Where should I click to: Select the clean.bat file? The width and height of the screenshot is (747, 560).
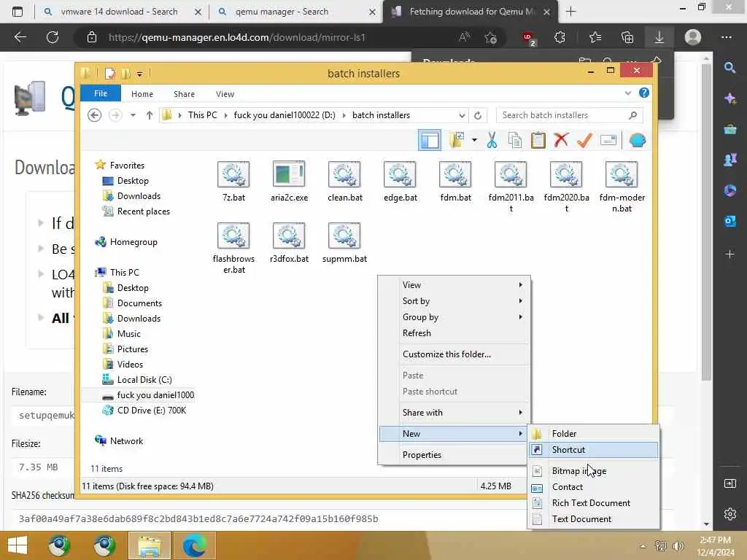[344, 181]
